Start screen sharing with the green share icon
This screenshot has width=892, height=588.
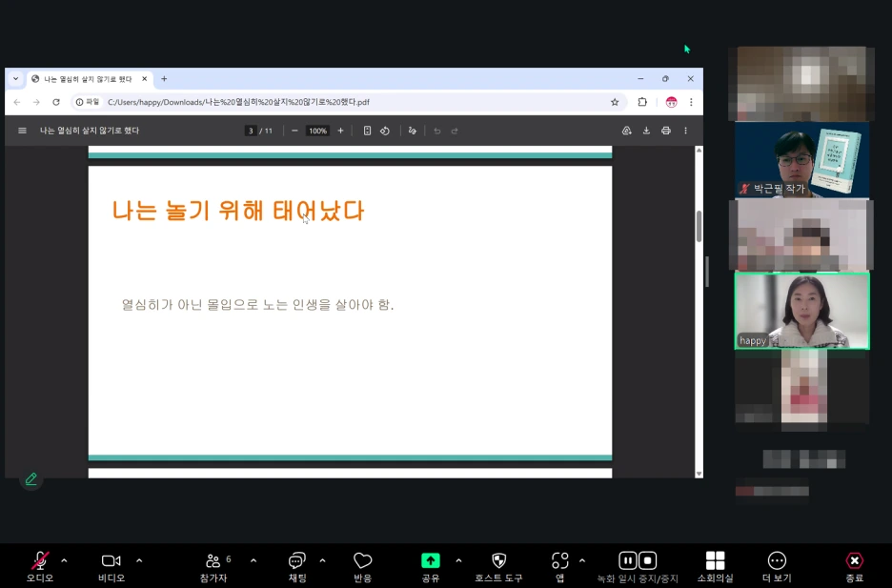coord(429,561)
